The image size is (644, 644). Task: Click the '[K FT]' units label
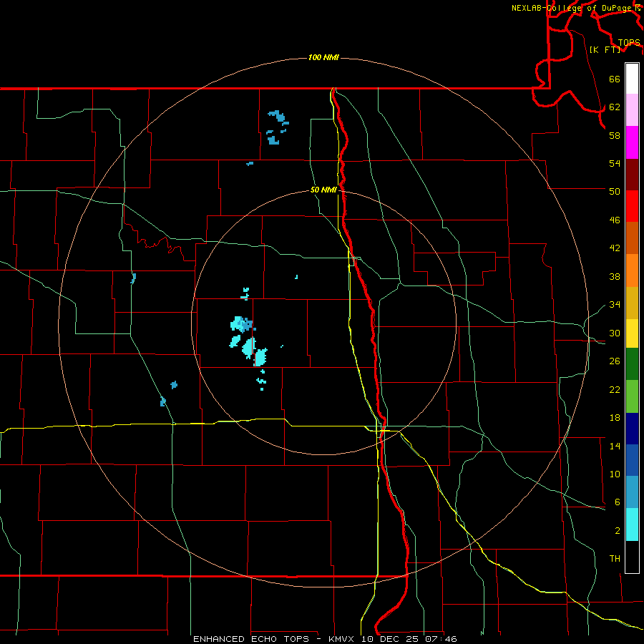click(605, 49)
